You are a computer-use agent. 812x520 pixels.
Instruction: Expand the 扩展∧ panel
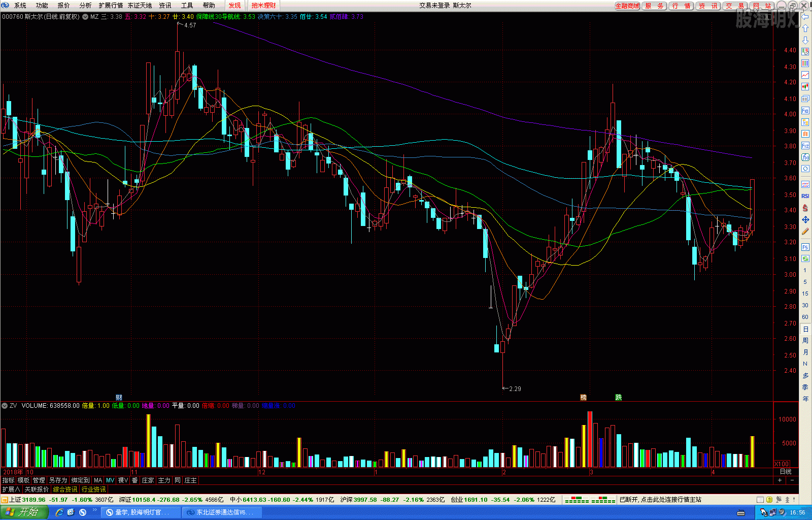tap(11, 490)
